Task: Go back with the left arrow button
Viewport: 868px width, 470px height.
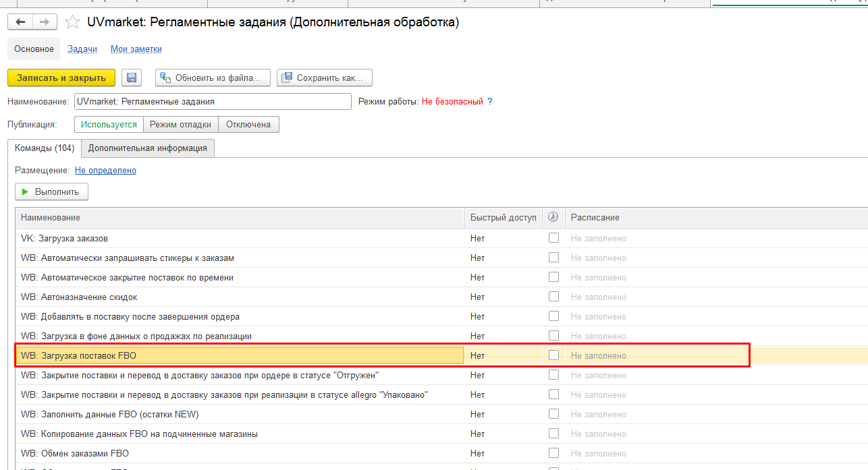Action: (20, 22)
